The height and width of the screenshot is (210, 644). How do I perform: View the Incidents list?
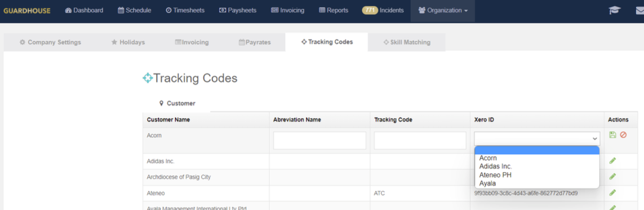click(x=392, y=10)
